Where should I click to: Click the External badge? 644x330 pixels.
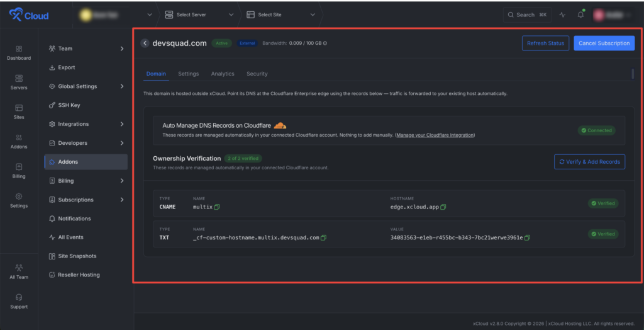click(247, 43)
